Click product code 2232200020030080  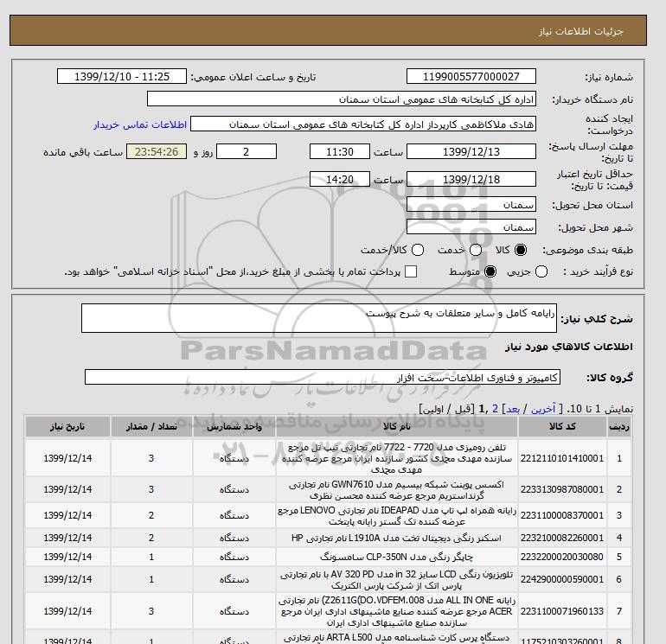point(562,557)
